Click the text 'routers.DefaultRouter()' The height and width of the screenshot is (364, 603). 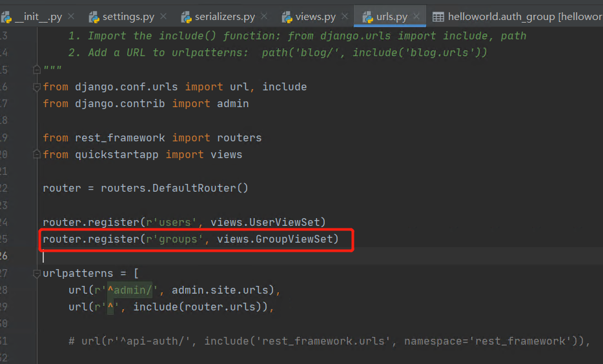pos(174,188)
